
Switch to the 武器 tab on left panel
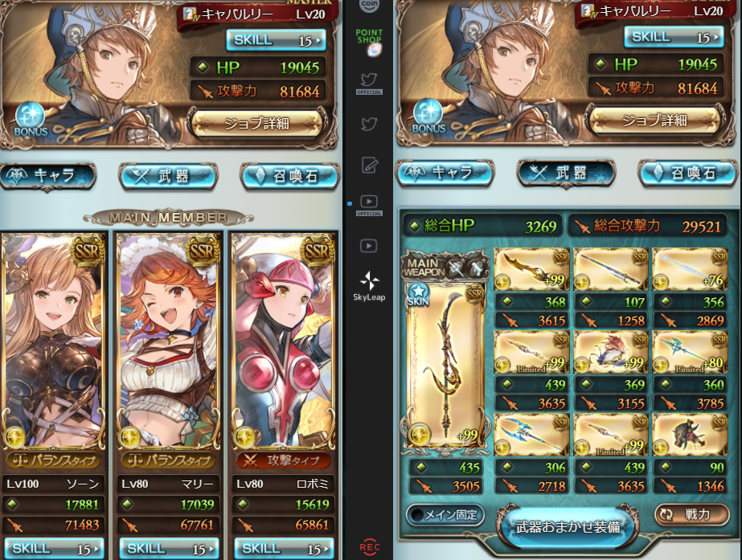click(x=168, y=177)
